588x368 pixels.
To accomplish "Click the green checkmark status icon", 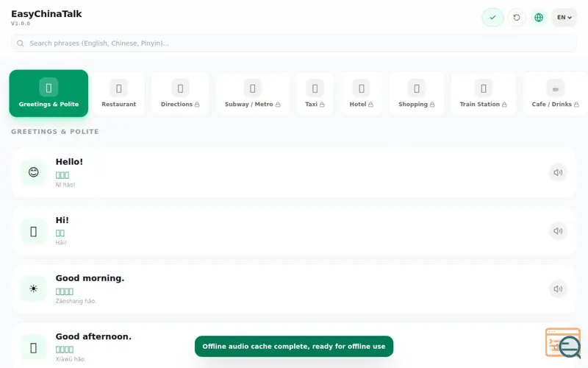I will (x=492, y=17).
